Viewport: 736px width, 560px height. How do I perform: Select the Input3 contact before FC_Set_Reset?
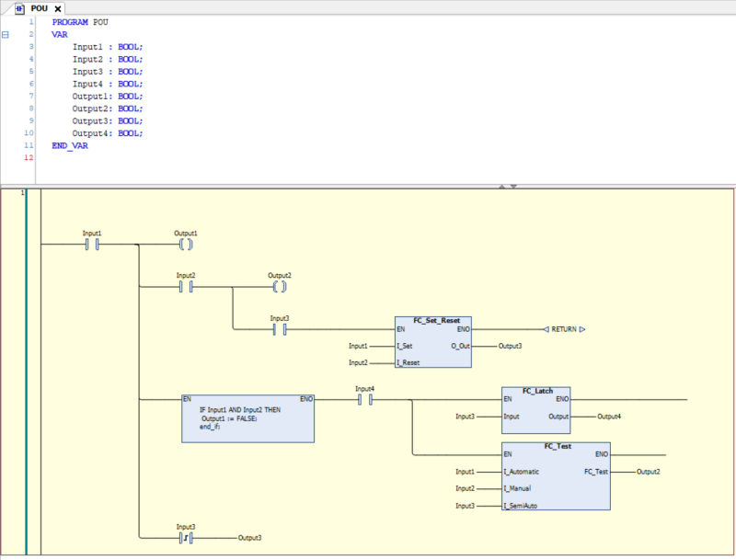click(x=279, y=329)
